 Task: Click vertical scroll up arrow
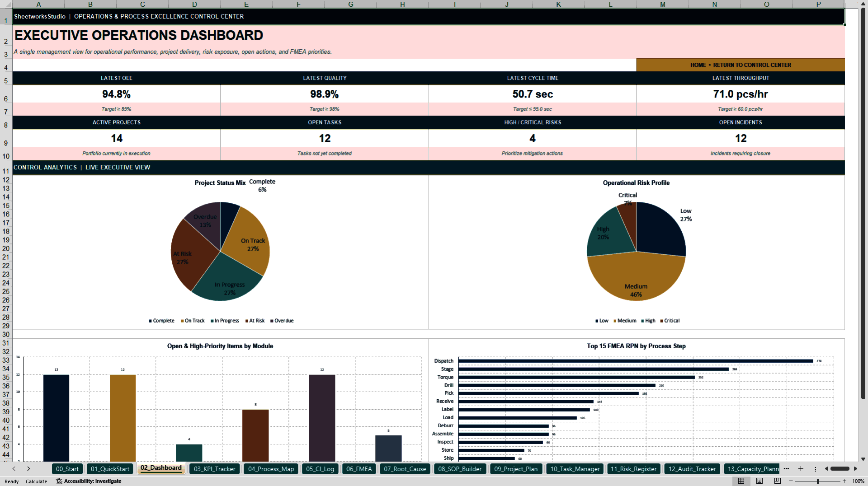click(x=863, y=4)
